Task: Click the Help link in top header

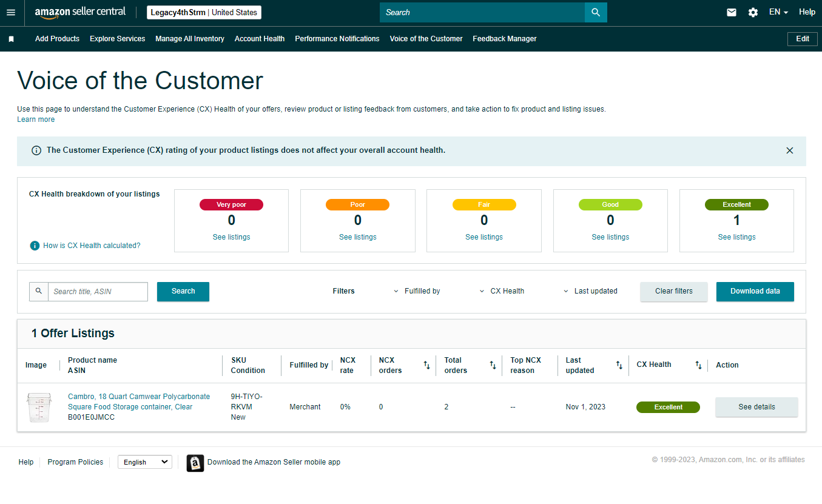Action: (807, 12)
